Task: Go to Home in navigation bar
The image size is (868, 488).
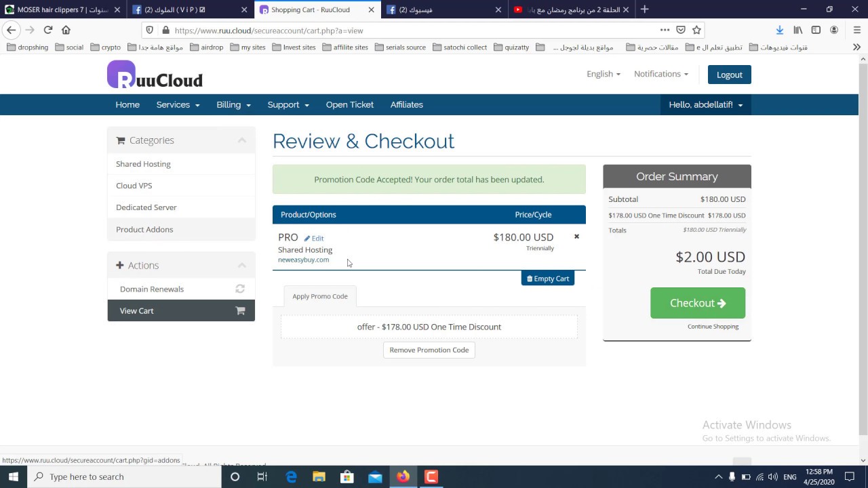Action: tap(127, 104)
